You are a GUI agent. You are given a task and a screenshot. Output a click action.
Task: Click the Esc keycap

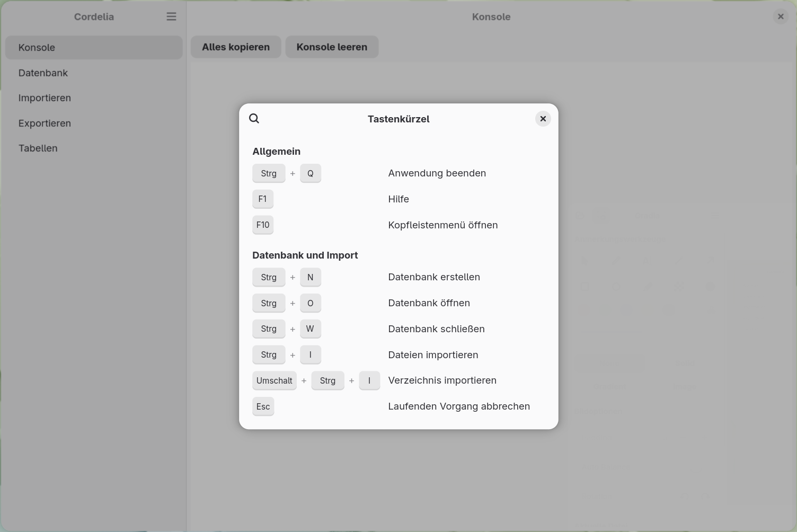click(263, 406)
